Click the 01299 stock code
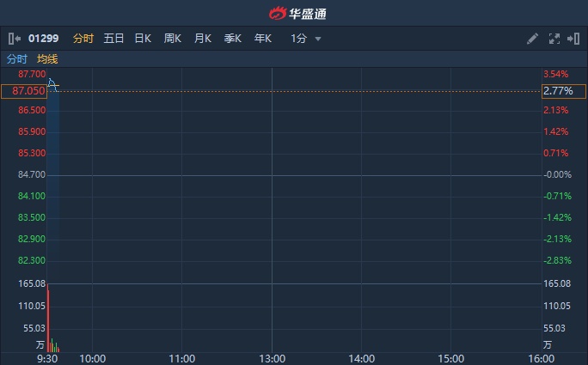This screenshot has width=588, height=365. point(44,39)
